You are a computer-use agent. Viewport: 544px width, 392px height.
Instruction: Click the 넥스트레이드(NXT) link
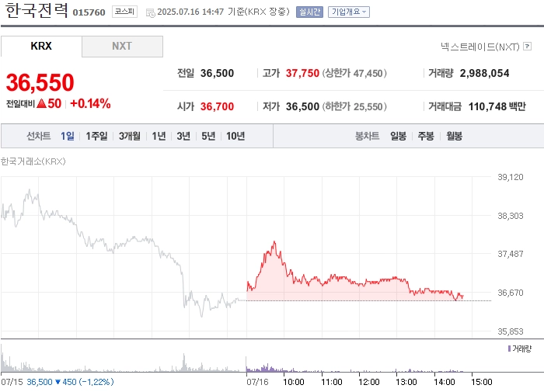(x=479, y=47)
